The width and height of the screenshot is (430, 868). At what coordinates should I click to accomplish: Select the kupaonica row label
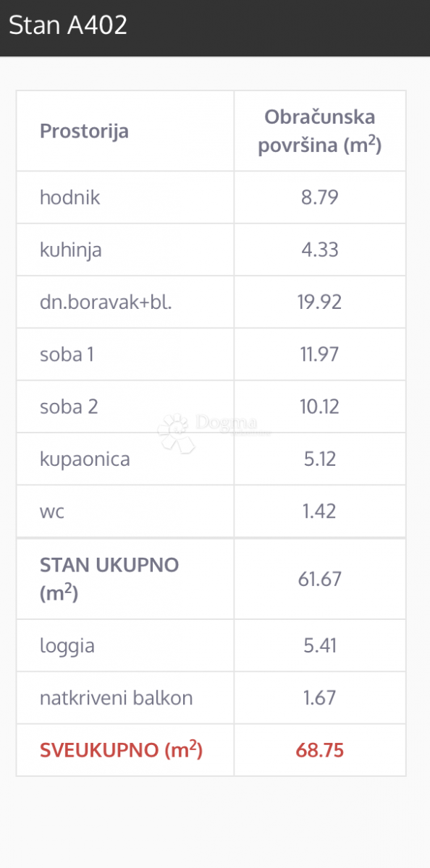[85, 459]
